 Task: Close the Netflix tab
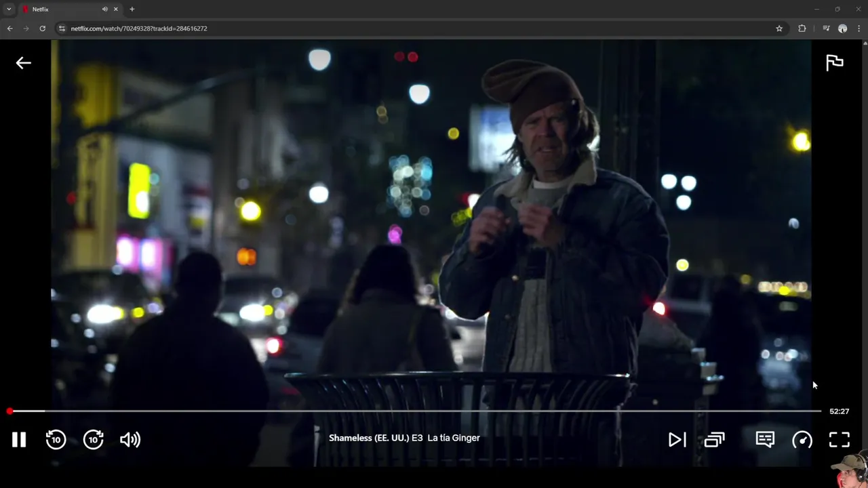[x=116, y=9]
